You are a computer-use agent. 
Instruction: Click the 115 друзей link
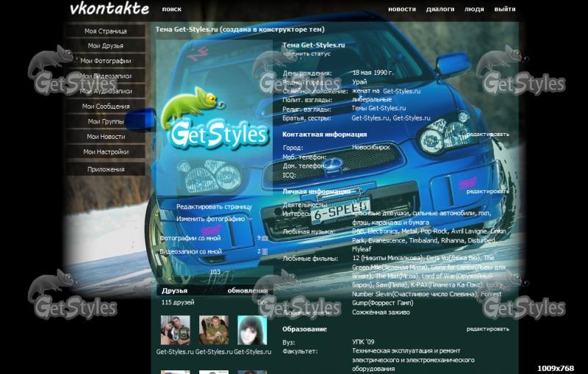tap(178, 303)
